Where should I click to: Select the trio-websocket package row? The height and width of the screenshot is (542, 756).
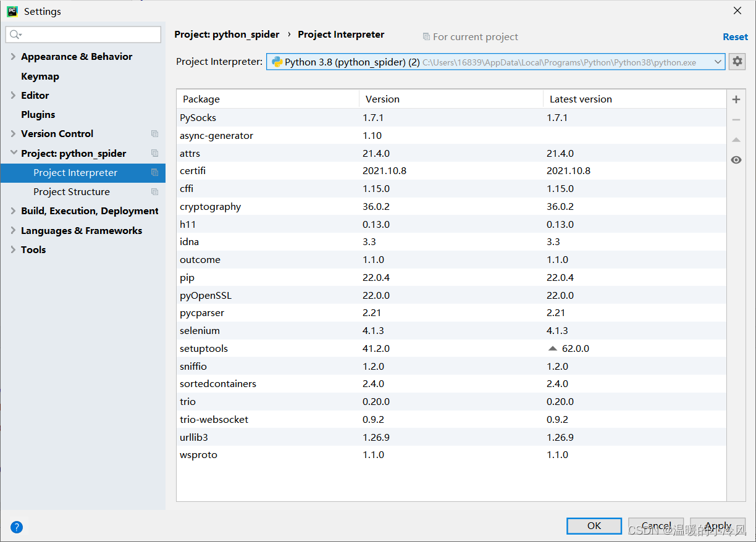click(x=451, y=420)
